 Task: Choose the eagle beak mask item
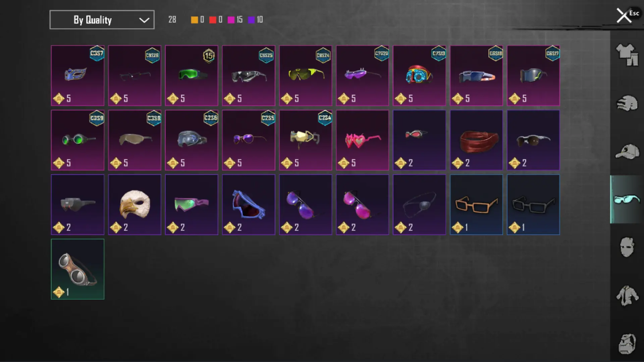(x=135, y=204)
